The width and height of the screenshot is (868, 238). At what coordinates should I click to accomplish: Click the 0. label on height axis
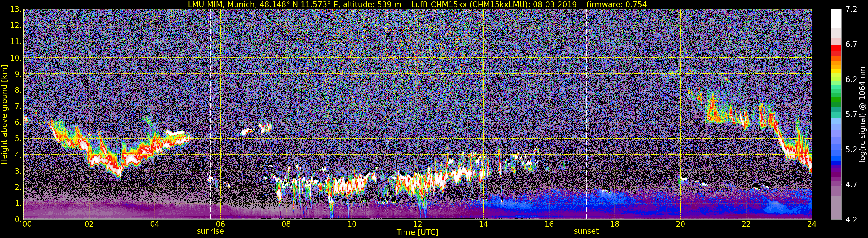18,220
